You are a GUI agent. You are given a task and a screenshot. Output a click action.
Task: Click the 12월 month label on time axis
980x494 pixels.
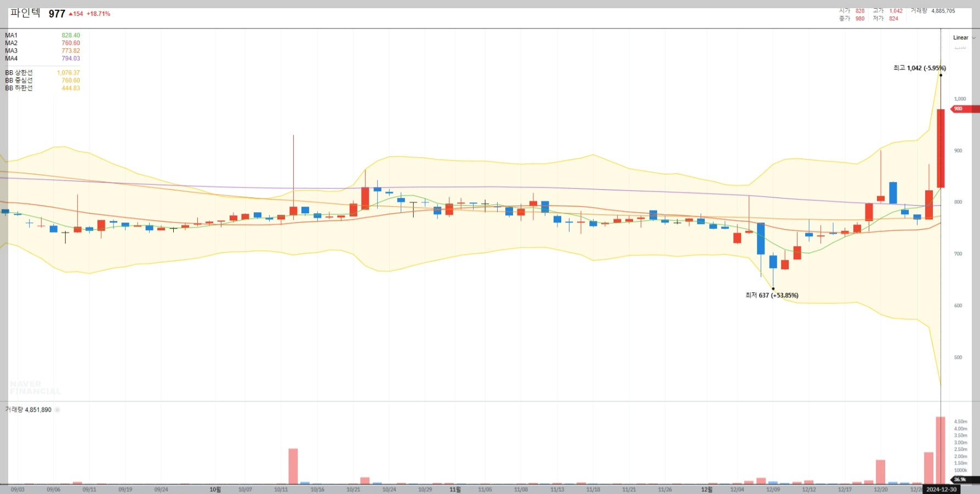pos(707,490)
